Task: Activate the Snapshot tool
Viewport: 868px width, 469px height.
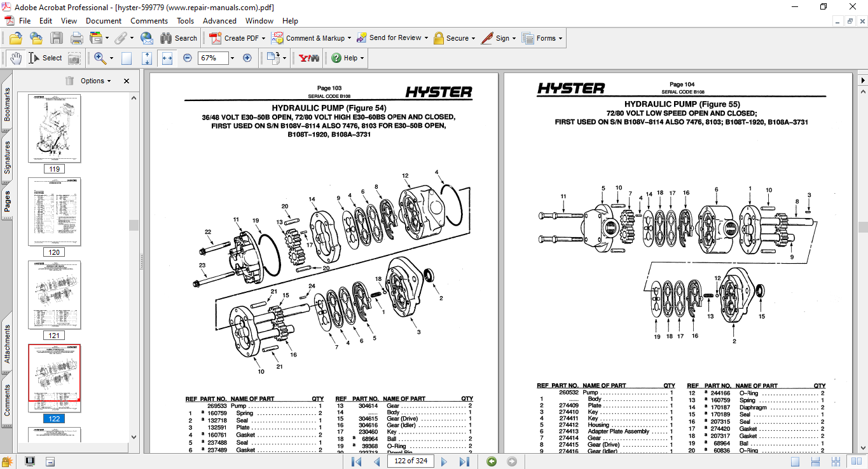Action: [x=74, y=58]
